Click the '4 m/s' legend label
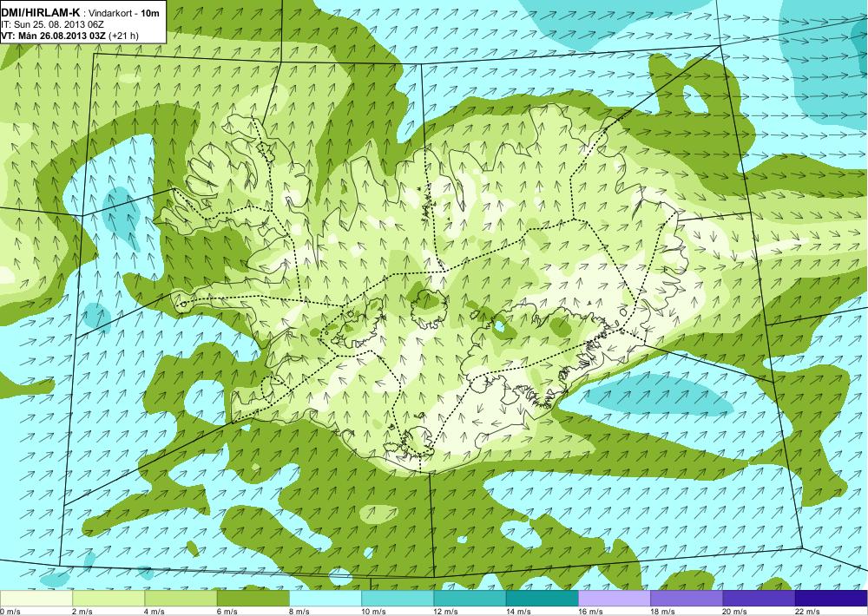The width and height of the screenshot is (868, 616). point(155,612)
